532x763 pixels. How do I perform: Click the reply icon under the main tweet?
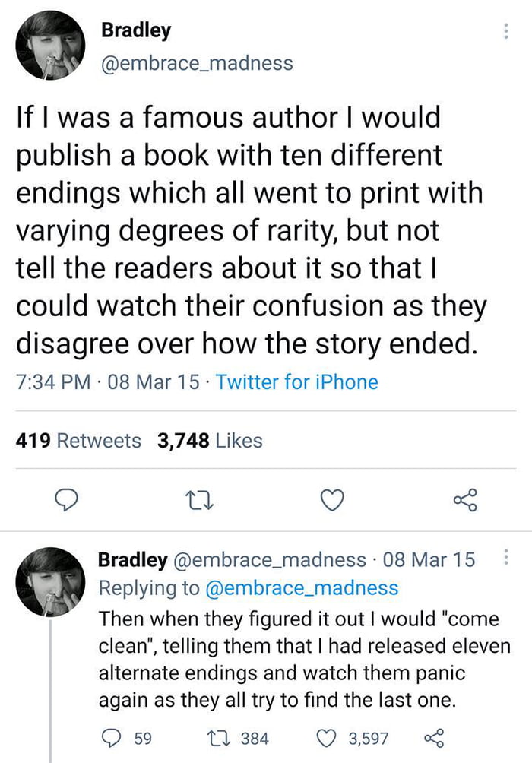pos(68,500)
